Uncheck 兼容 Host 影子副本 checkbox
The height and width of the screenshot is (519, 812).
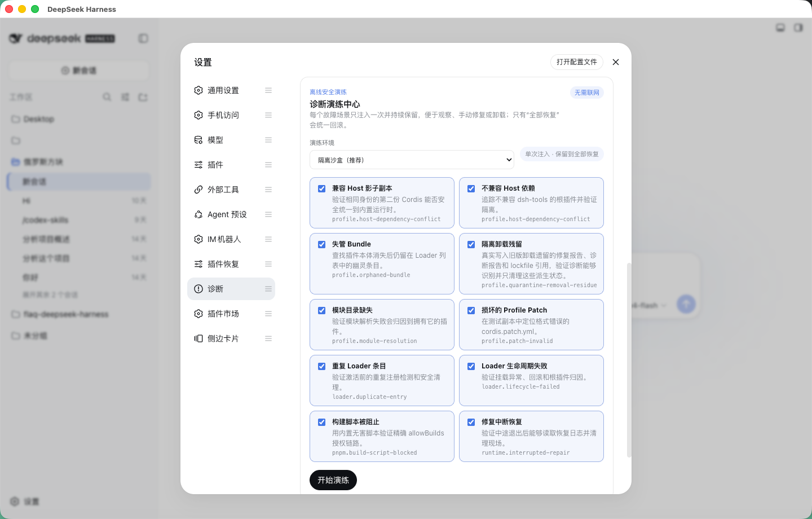[321, 189]
